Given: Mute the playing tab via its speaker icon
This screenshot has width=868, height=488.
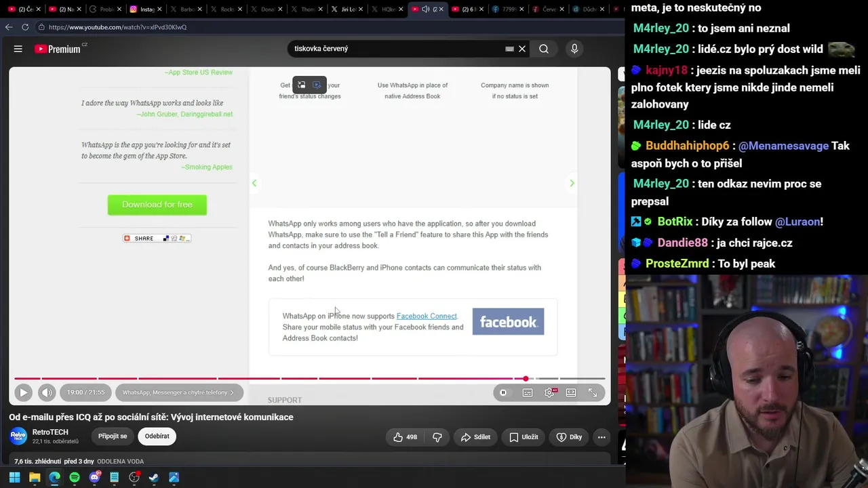Looking at the screenshot, I should 425,9.
